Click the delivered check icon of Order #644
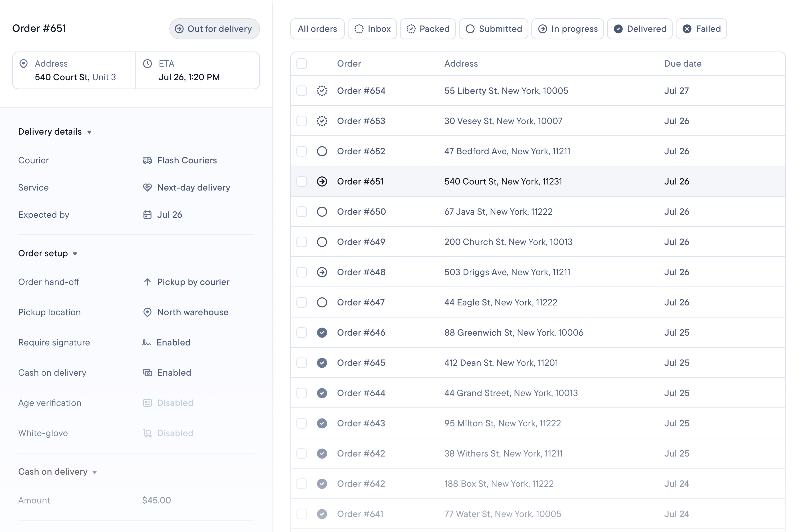Image resolution: width=804 pixels, height=532 pixels. coord(322,393)
